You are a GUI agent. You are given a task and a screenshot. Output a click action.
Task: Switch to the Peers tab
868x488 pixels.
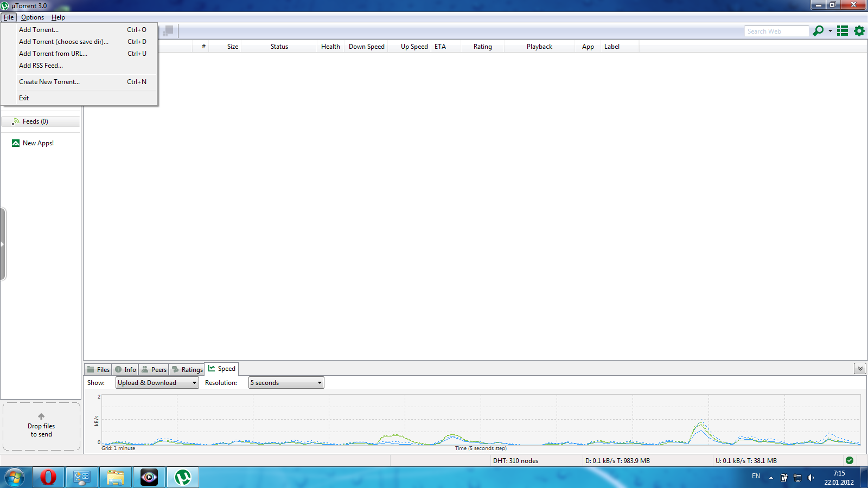point(154,370)
